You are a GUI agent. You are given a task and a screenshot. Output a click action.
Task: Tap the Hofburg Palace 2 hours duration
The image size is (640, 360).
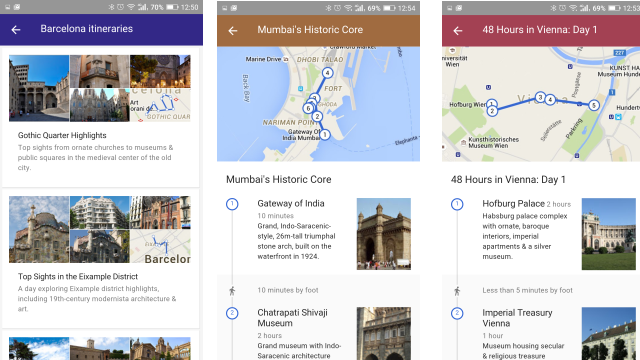click(x=559, y=204)
